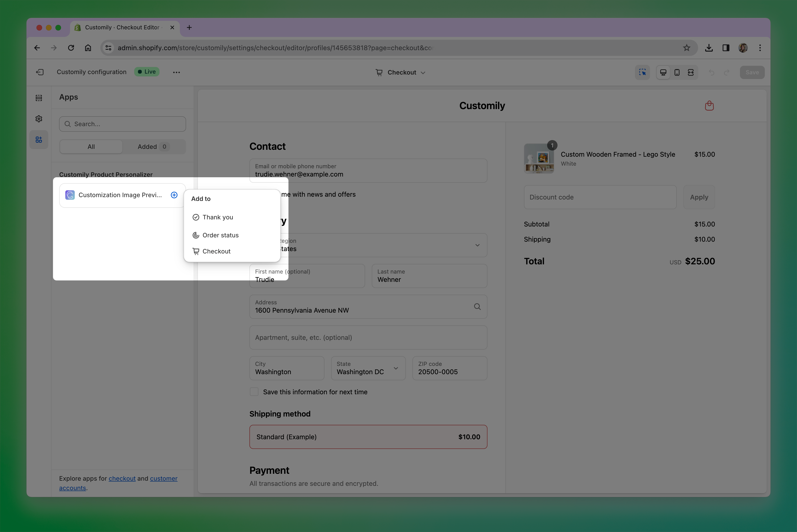
Task: Click into the apps Search field
Action: coord(123,124)
